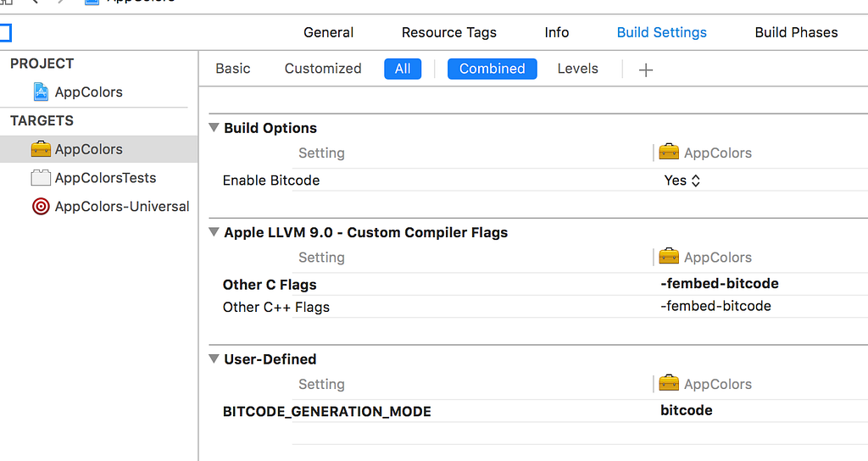Edit the Other C++ Flags -fembed-bitcode value

coord(715,306)
